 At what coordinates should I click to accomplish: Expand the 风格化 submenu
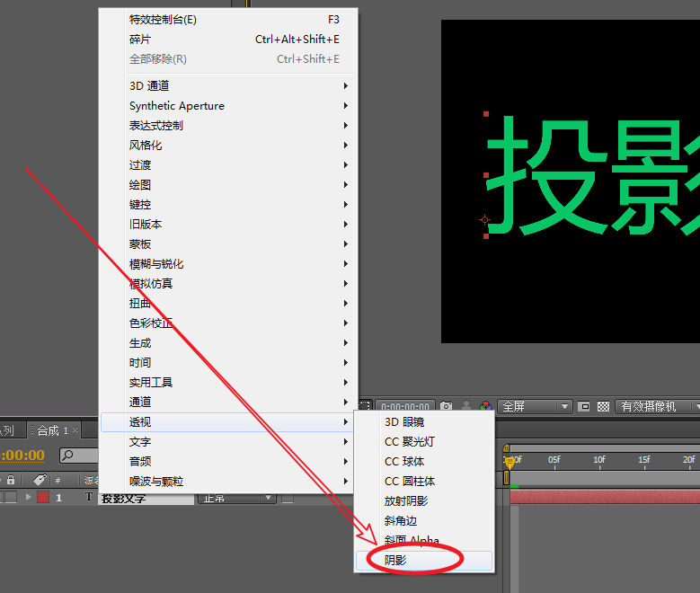pos(228,146)
